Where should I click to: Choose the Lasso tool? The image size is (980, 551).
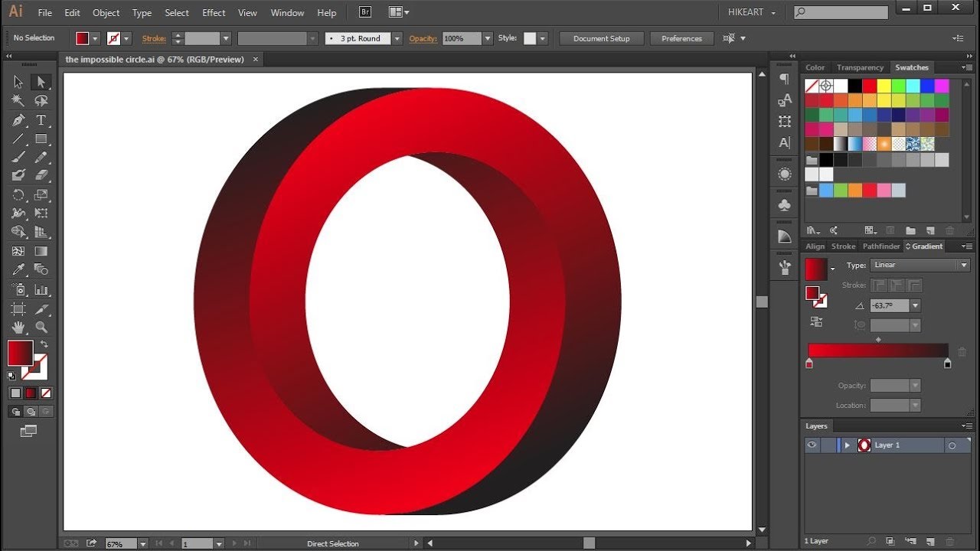click(41, 101)
